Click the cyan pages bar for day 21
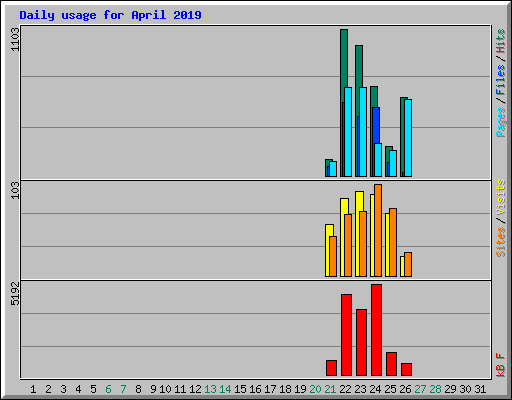512x400 pixels. 333,169
